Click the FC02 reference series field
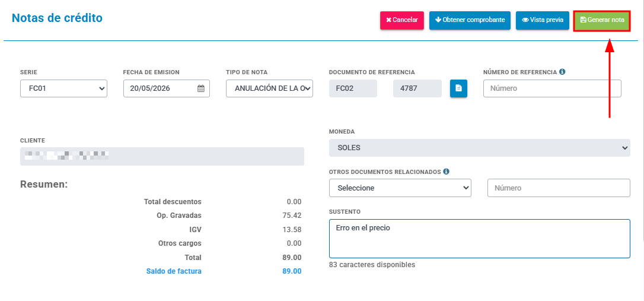Screen dimensions: 644x301 point(353,88)
